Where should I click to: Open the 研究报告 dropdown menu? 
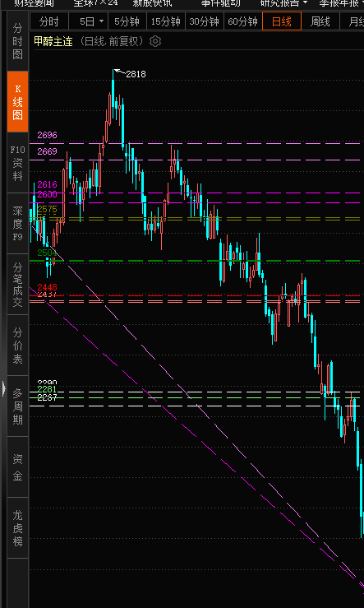tap(284, 3)
